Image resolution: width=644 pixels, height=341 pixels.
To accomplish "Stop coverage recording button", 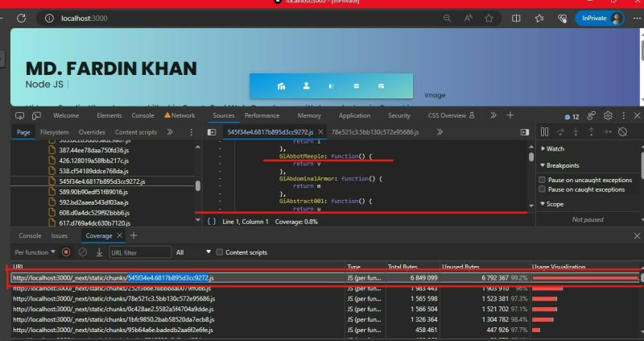I will click(66, 252).
